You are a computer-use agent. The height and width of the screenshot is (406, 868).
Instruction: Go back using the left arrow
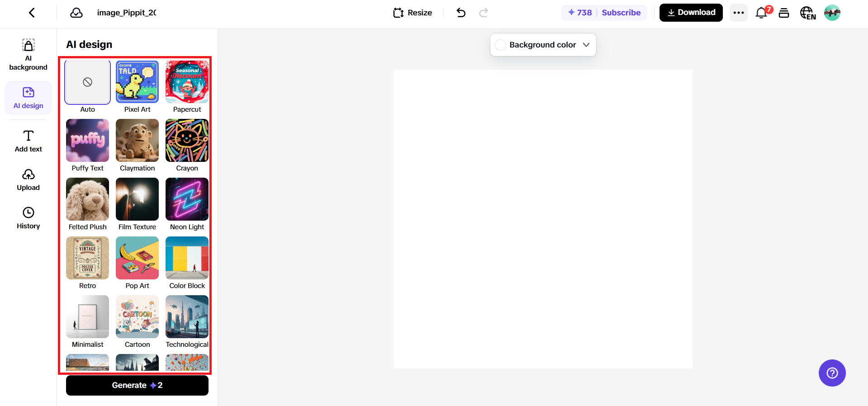pyautogui.click(x=32, y=13)
